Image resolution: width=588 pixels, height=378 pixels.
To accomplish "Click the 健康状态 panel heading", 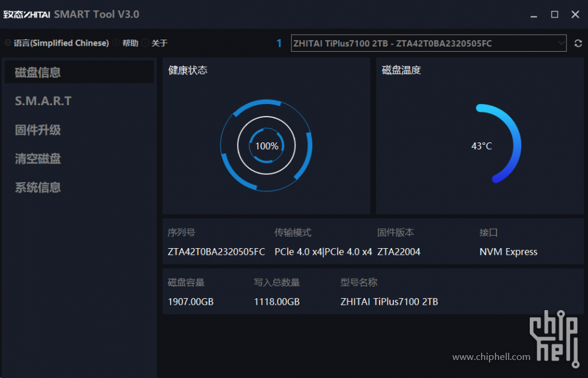I will (188, 70).
